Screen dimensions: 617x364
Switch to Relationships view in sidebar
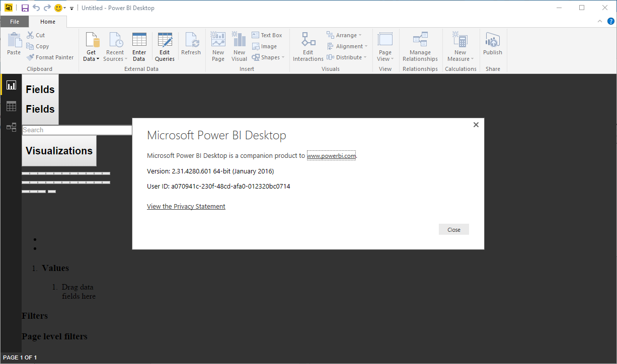[11, 127]
